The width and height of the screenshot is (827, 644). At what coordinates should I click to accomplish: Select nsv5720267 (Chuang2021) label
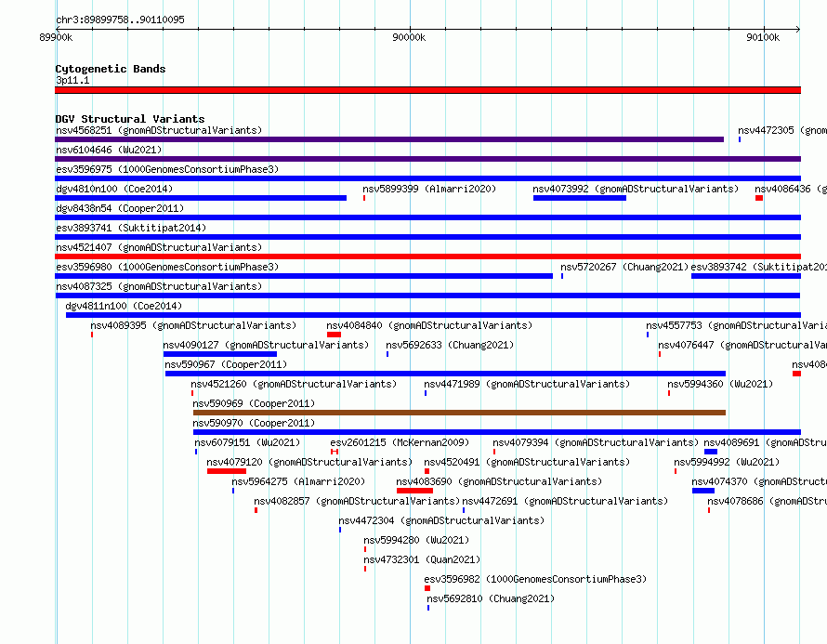click(625, 267)
